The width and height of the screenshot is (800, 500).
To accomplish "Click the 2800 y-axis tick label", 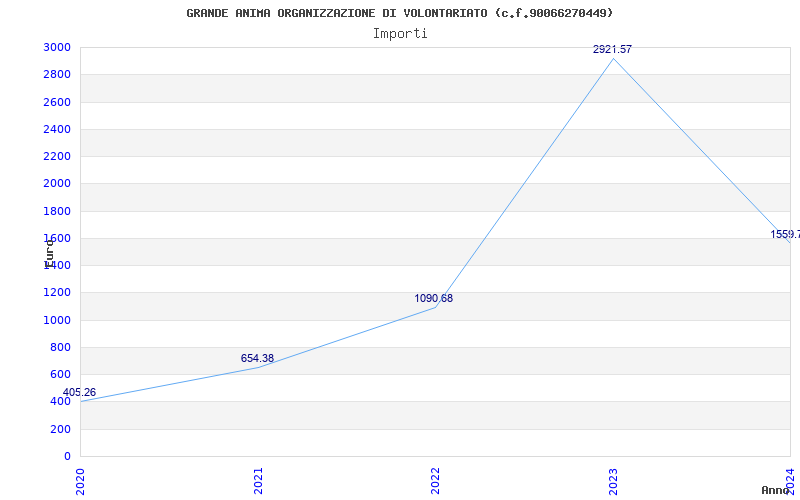I will pos(57,74).
